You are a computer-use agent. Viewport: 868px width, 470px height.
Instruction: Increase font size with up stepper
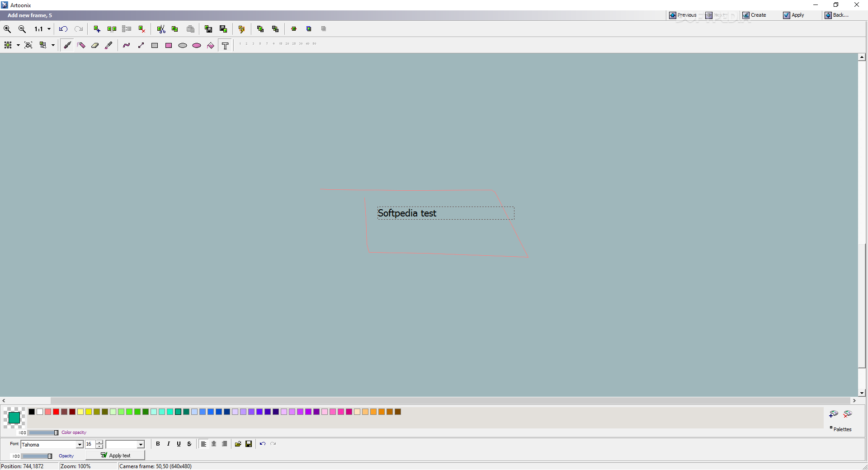coord(99,442)
